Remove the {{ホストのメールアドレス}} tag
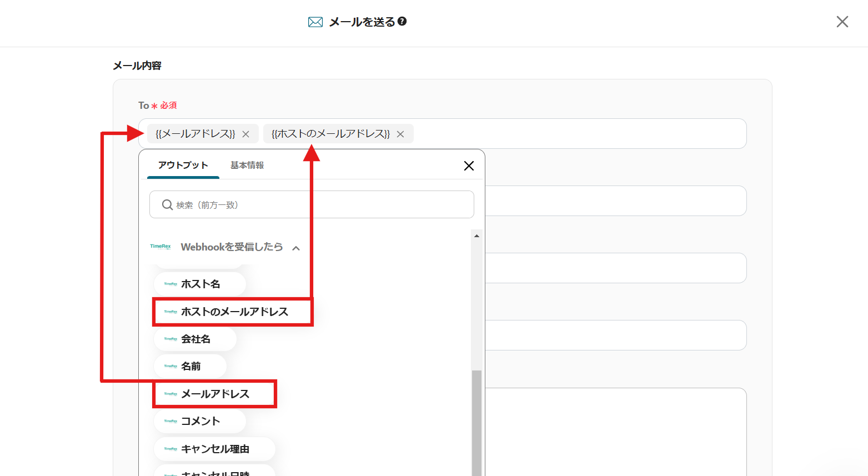This screenshot has height=476, width=868. click(400, 134)
